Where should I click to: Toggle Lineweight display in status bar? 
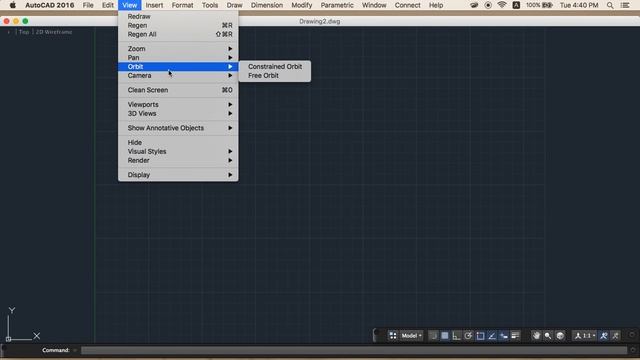point(515,336)
